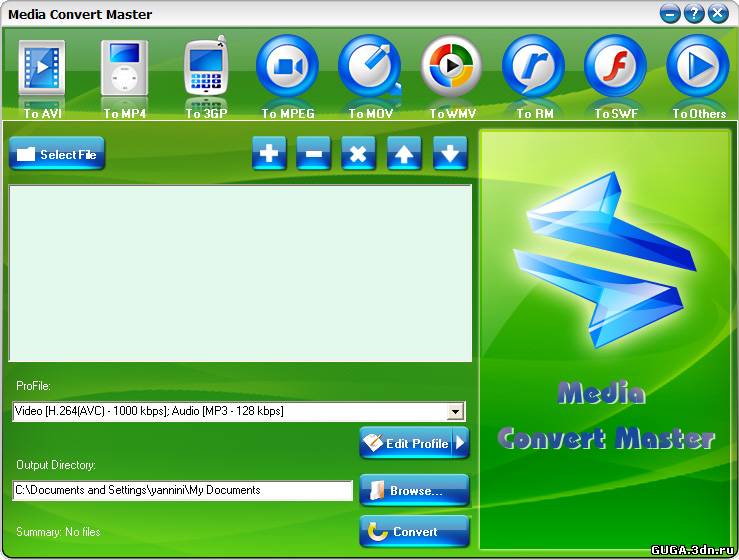Choose the To RM RealMedia icon
Screen dimensions: 739x560
coord(534,66)
